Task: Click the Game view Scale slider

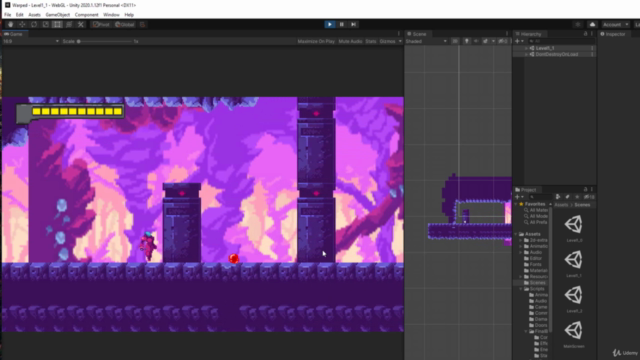Action: [x=105, y=41]
